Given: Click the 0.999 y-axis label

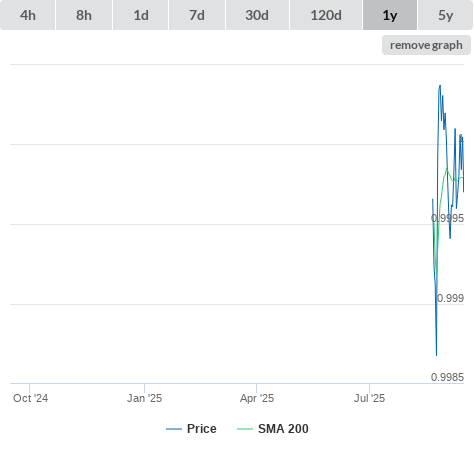Looking at the screenshot, I should point(450,298).
